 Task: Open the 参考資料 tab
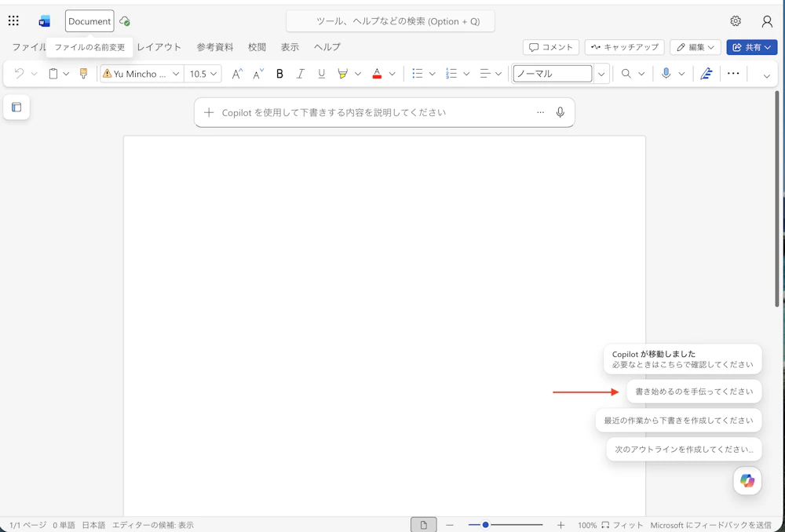click(215, 47)
